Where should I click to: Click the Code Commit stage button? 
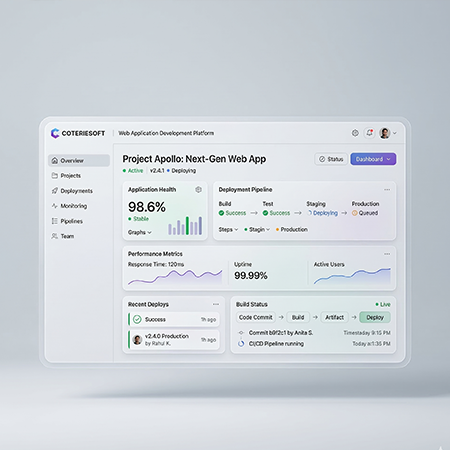tap(256, 317)
